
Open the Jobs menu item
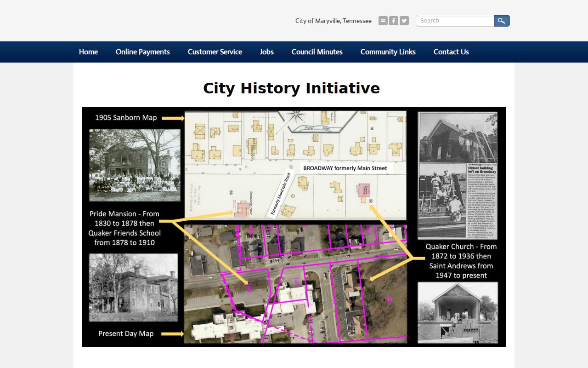point(266,52)
